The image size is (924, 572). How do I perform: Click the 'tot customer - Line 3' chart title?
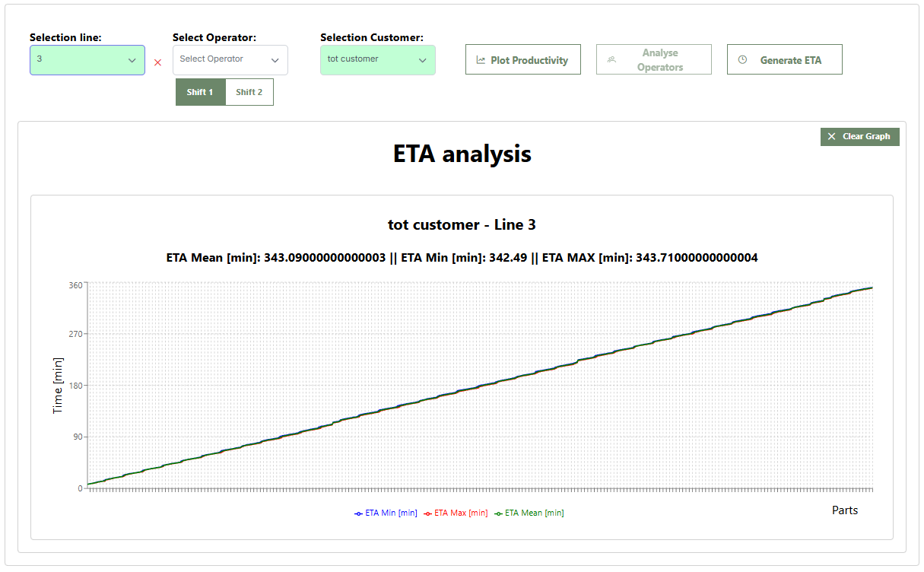pyautogui.click(x=462, y=225)
